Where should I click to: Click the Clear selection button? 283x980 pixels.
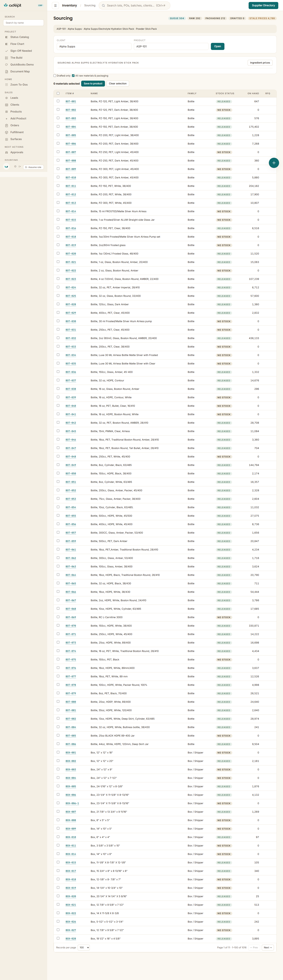pos(118,84)
